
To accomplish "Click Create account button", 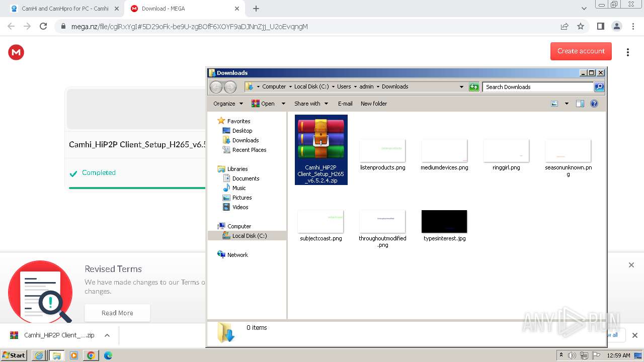I will (581, 51).
